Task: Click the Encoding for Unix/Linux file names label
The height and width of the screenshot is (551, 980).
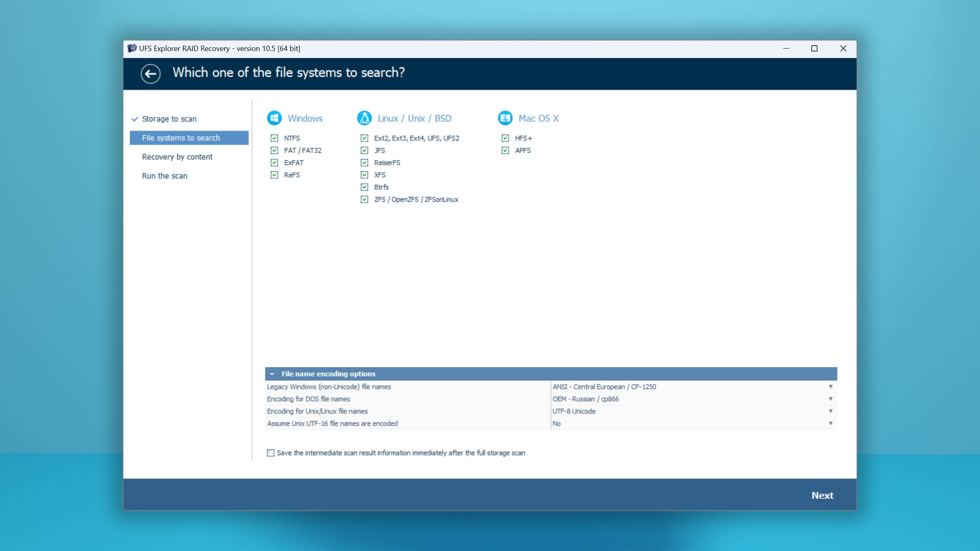Action: [x=317, y=411]
